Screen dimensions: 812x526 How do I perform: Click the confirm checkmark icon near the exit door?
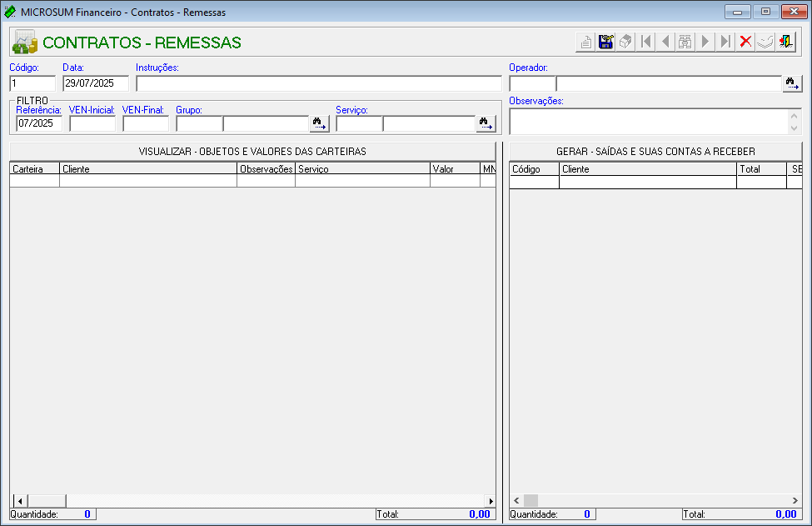tap(765, 41)
